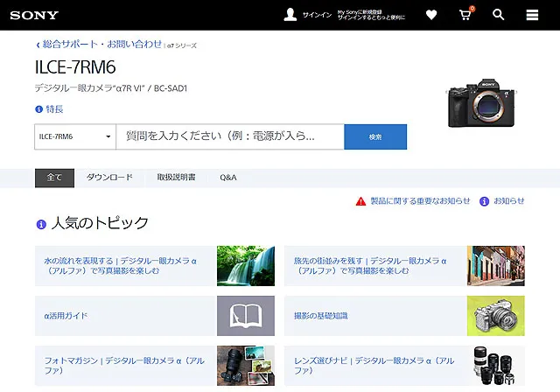The image size is (560, 392).
Task: Click the silver camera thumbnail on green
Action: pos(496,316)
